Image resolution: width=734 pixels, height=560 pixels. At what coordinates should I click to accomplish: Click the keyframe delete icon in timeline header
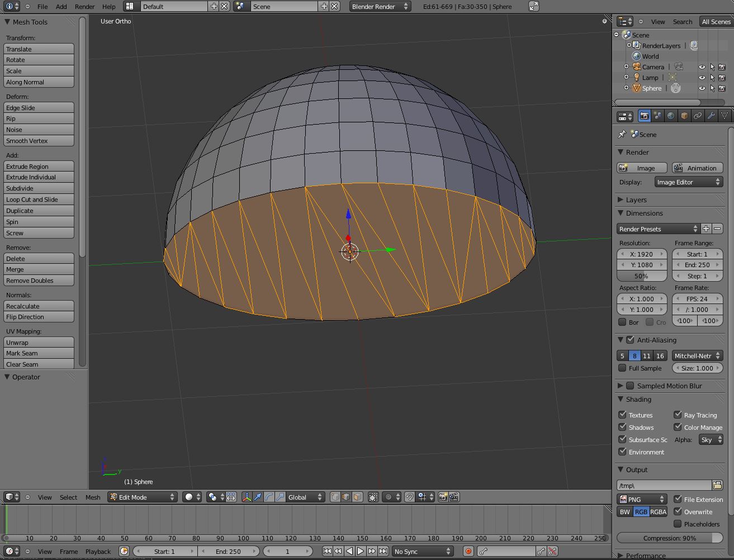tap(552, 551)
